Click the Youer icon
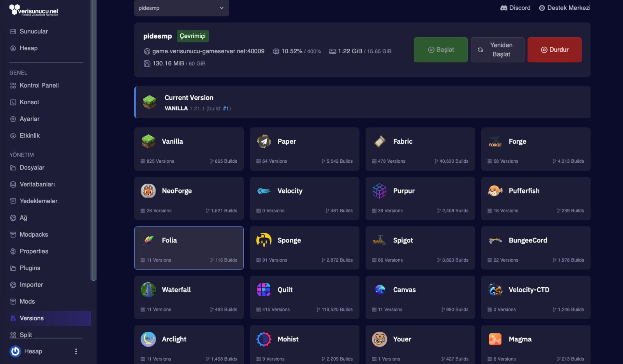The width and height of the screenshot is (623, 364). (380, 339)
